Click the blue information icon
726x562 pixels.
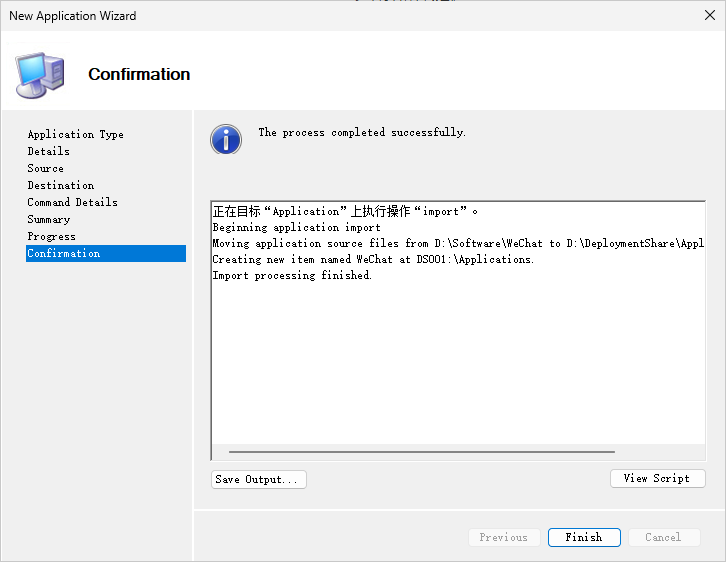pyautogui.click(x=226, y=139)
